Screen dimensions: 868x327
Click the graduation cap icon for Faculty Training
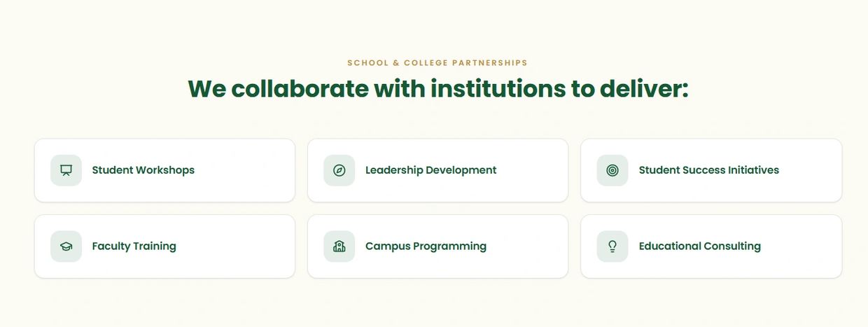66,246
